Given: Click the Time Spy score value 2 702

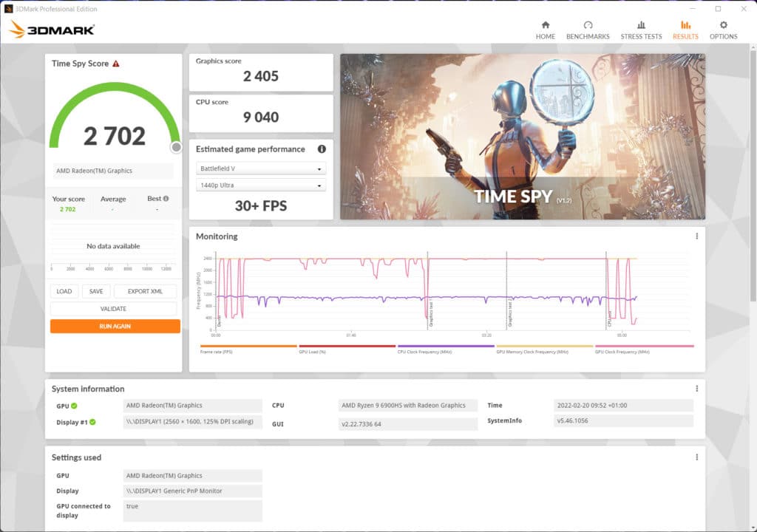Looking at the screenshot, I should tap(115, 136).
